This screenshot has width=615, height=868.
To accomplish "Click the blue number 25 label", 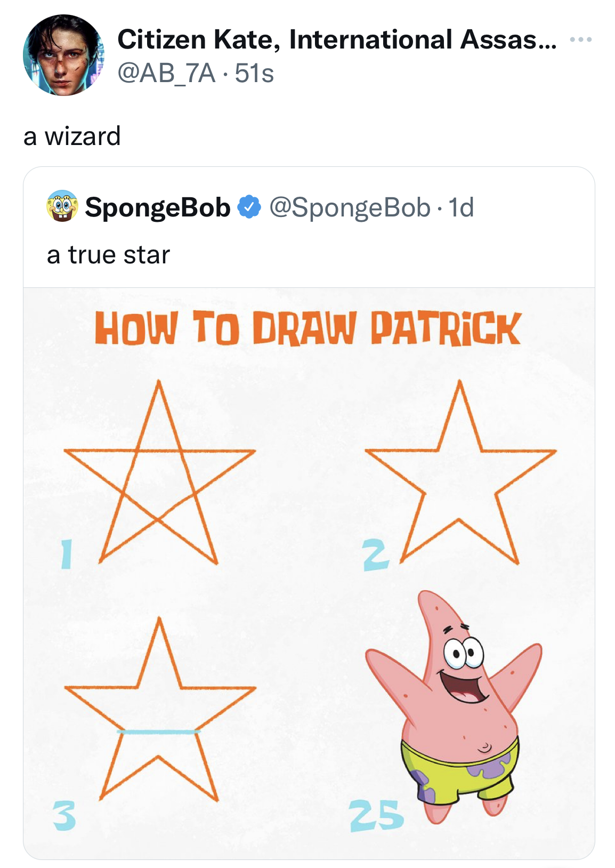I will click(376, 816).
